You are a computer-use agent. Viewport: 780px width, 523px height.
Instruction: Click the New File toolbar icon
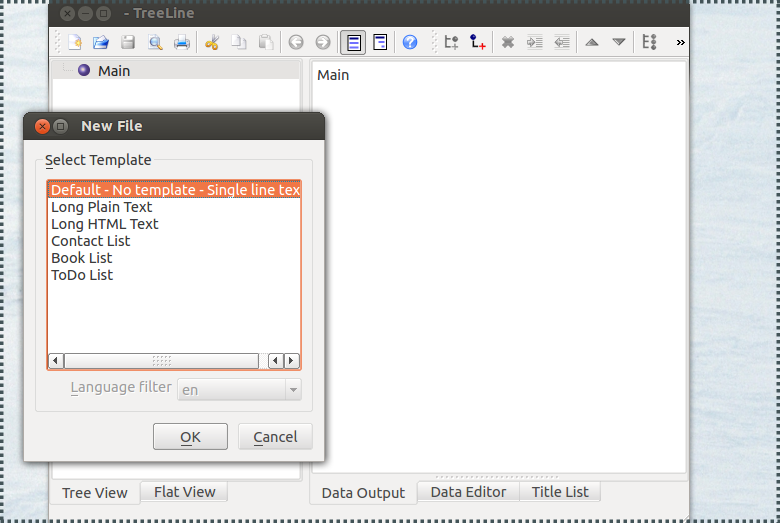(x=75, y=42)
